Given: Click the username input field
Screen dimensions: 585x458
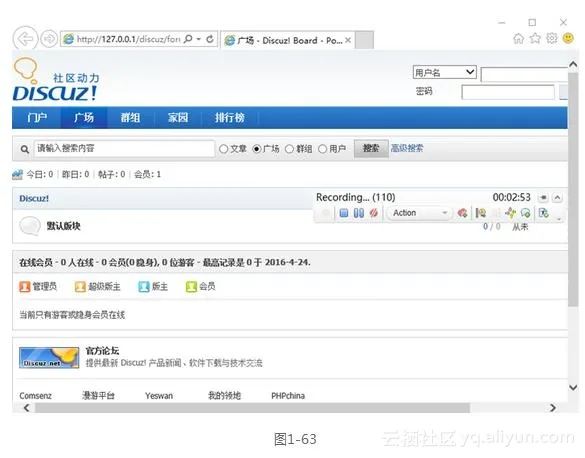Looking at the screenshot, I should [x=524, y=75].
